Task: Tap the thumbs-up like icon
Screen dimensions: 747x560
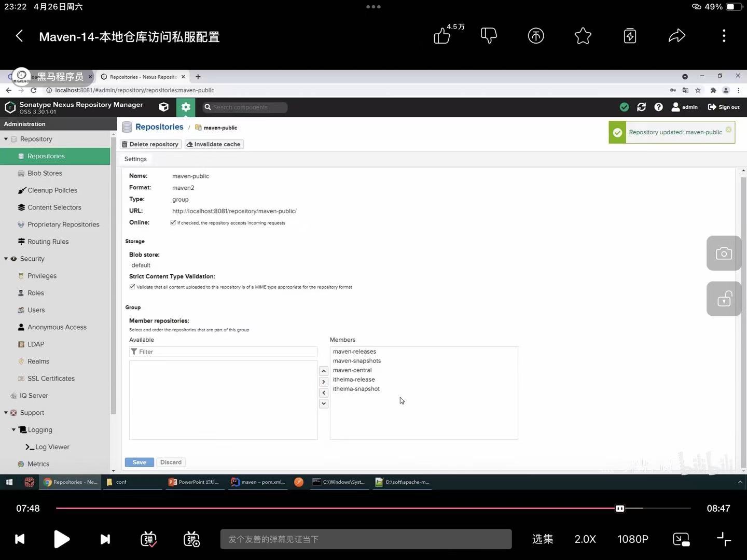Action: click(442, 36)
